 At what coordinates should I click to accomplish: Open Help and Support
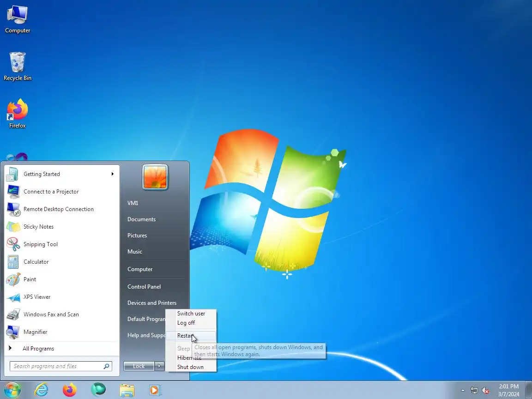(146, 335)
